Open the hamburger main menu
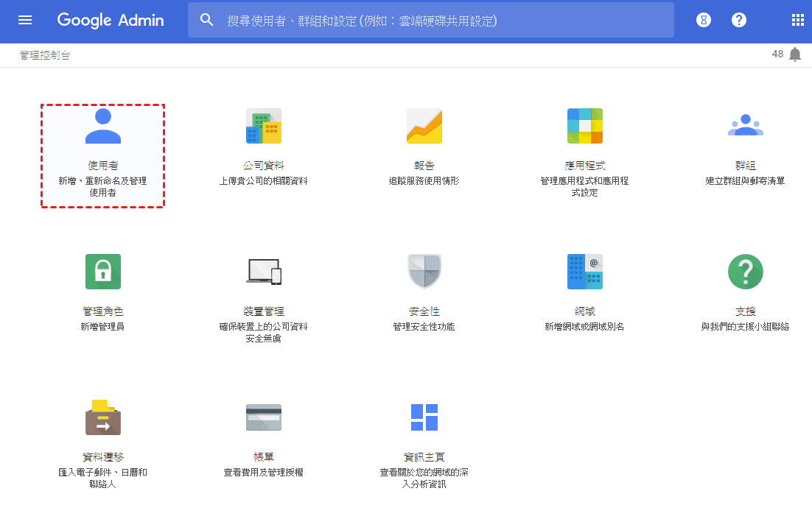The height and width of the screenshot is (505, 812). [x=25, y=20]
